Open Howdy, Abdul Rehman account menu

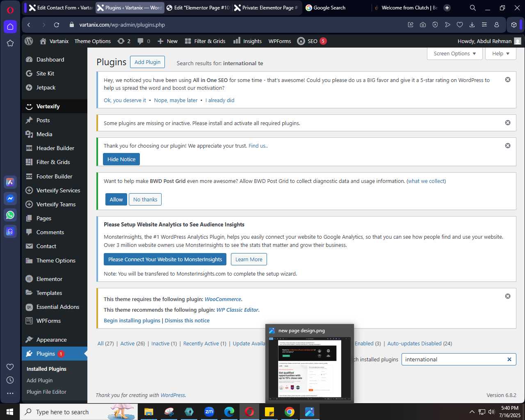click(489, 41)
